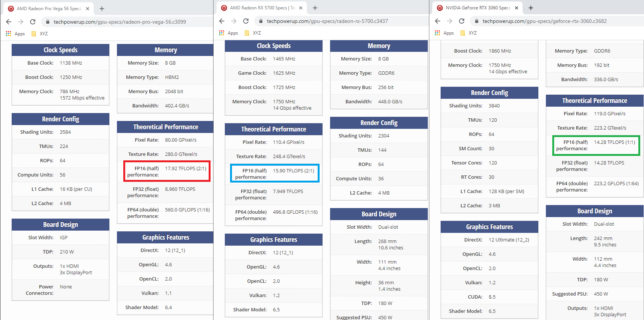Screen dimensions: 644x320
Task: Close the AMD Radeon RX 5700 tab
Action: pos(301,8)
